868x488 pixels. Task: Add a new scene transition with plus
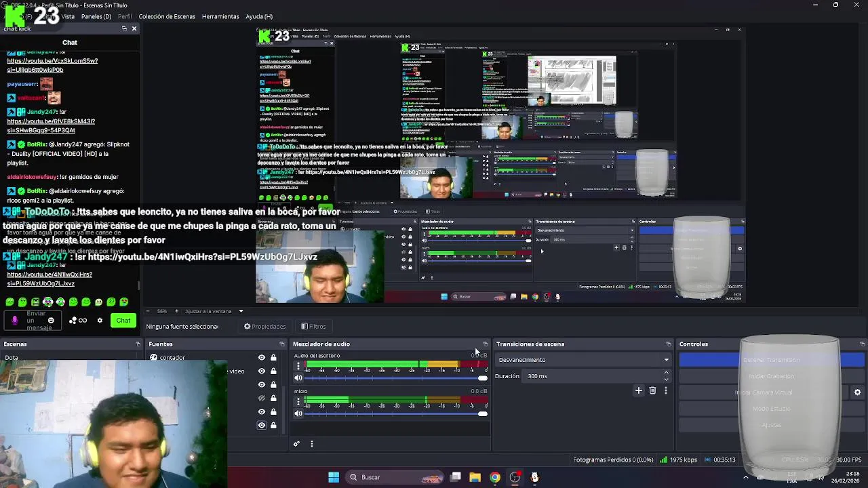coord(639,390)
